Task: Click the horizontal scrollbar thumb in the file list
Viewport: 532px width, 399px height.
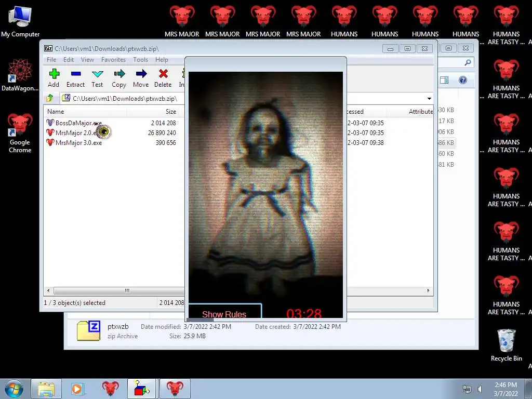Action: point(119,290)
